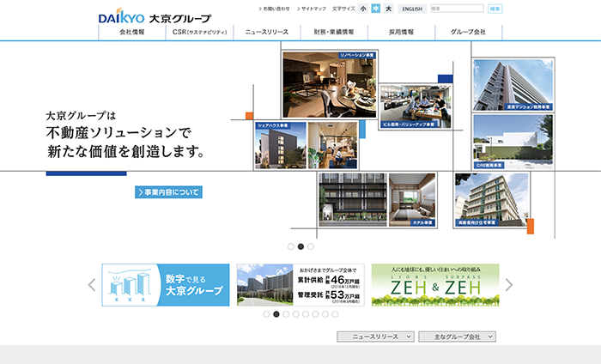Screen dimensions: 601x364
Task: Click the 事業内容について button
Action: (x=168, y=192)
